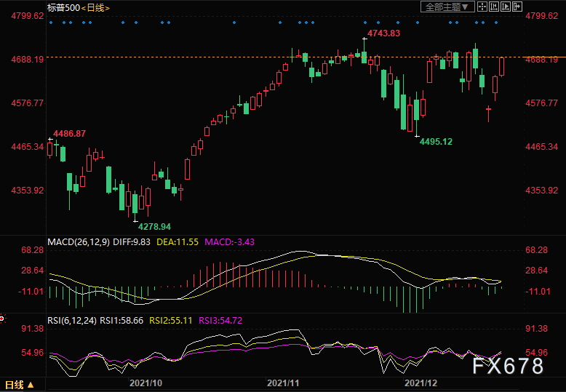Click the MACD left-axis -11.01 label
This screenshot has height=392, width=566.
31,292
